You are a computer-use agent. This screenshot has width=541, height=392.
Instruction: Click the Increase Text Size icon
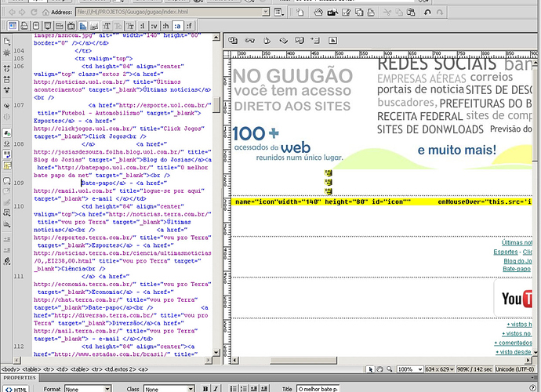pyautogui.click(x=107, y=26)
